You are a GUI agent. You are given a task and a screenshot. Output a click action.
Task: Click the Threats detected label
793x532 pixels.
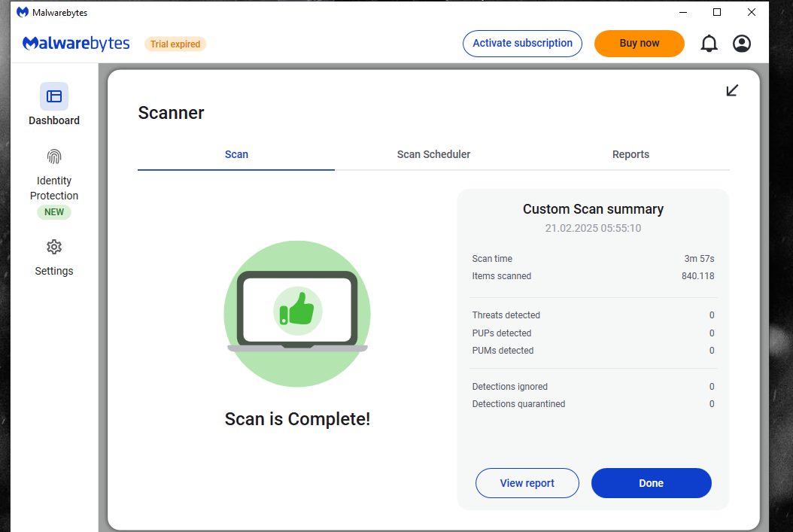tap(506, 315)
